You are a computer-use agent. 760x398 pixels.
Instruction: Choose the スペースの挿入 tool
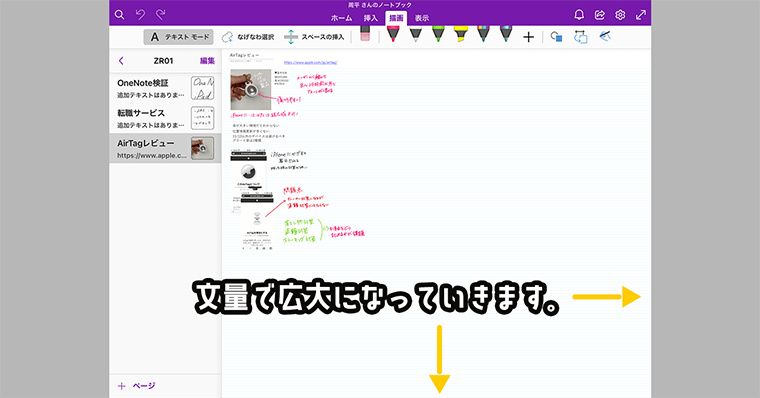(314, 37)
